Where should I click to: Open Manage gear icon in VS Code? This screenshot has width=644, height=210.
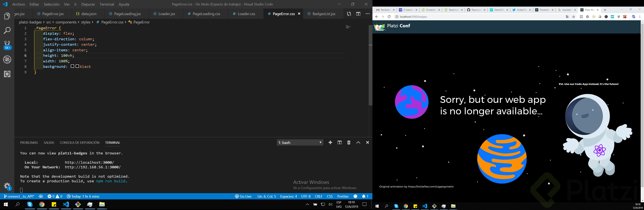(8, 186)
